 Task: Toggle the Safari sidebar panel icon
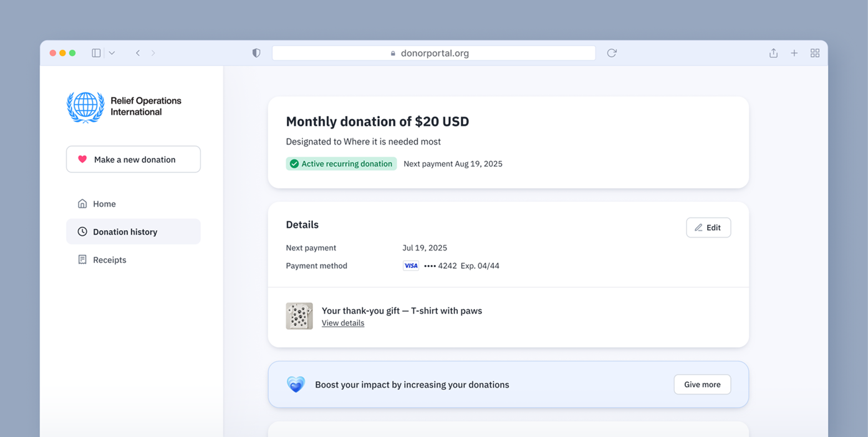(x=95, y=53)
